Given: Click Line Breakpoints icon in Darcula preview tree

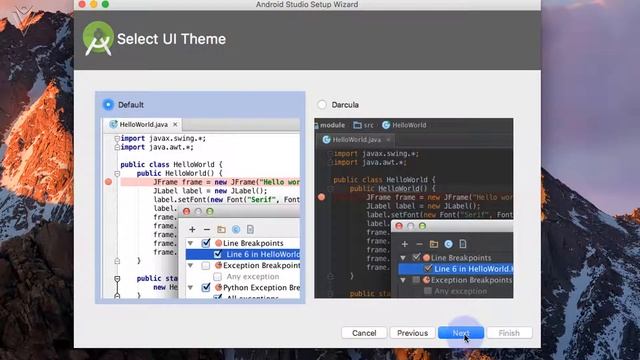Looking at the screenshot, I should pos(427,258).
